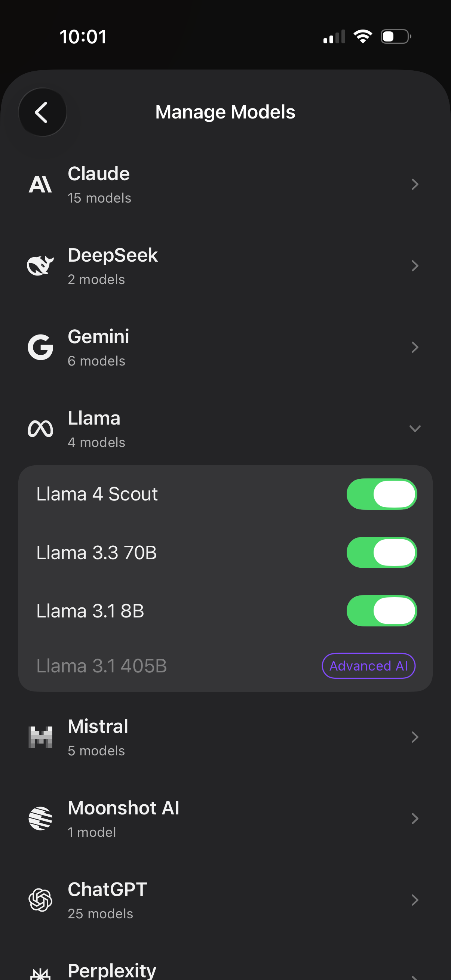Turn off the Llama 3.3 70B switch
The image size is (451, 980).
point(381,552)
